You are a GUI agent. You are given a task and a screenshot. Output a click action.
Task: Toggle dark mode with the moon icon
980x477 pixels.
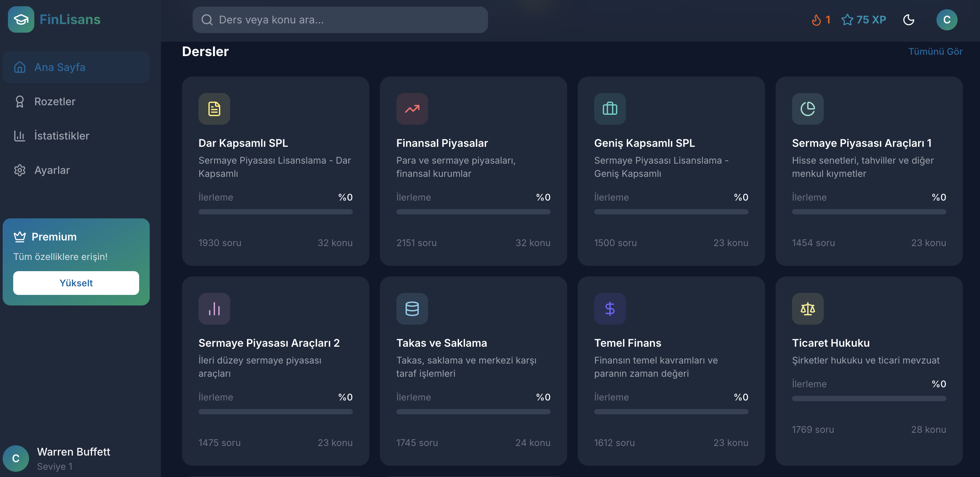click(x=908, y=20)
